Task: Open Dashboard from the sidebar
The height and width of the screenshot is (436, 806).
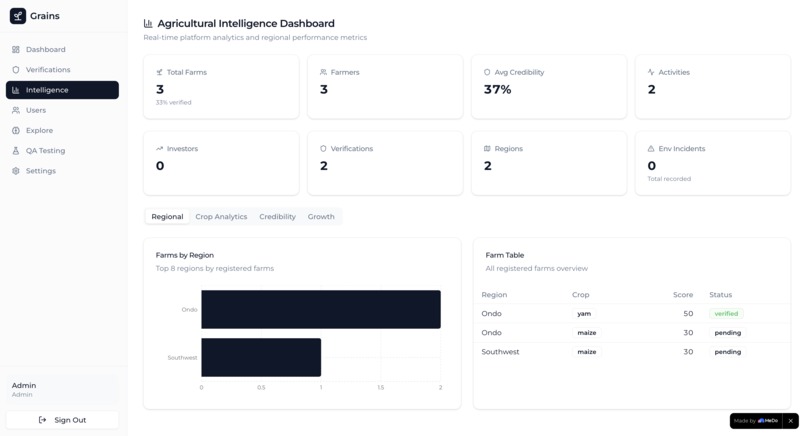Action: [x=62, y=49]
